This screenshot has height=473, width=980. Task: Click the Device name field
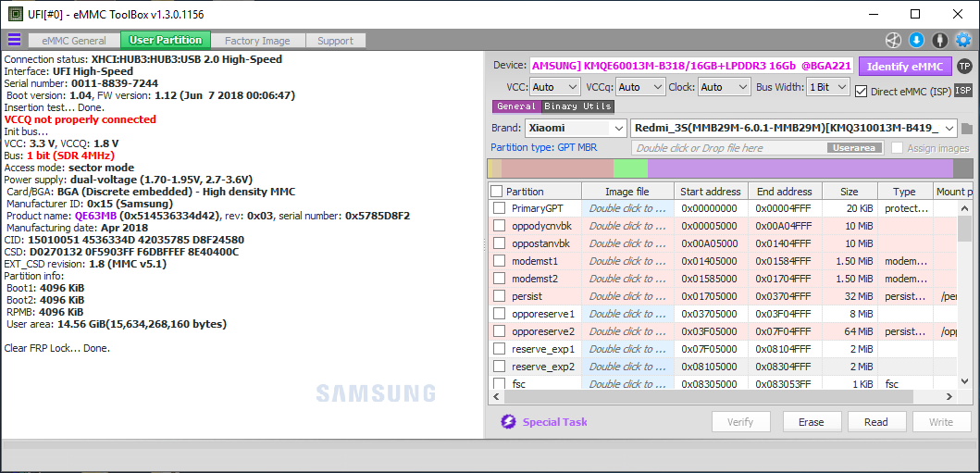[x=692, y=67]
